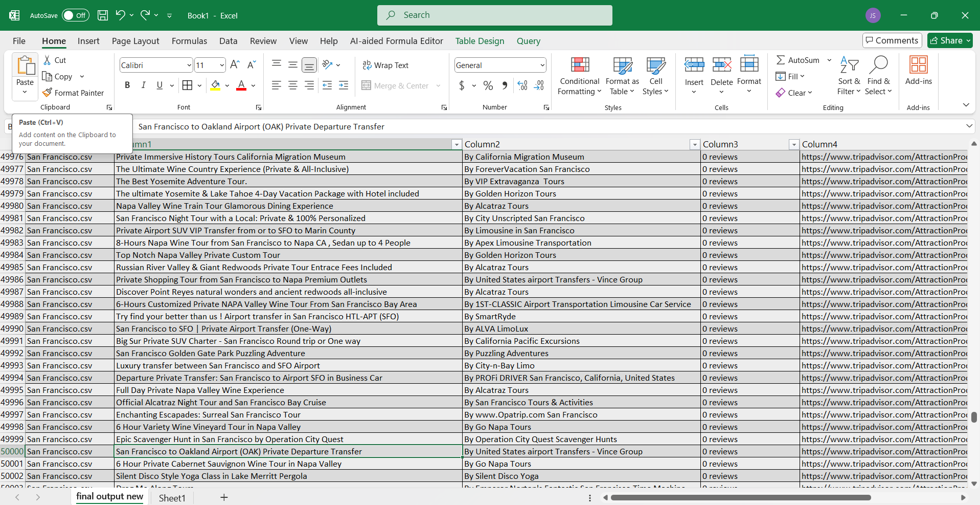Expand the formula bar
This screenshot has width=980, height=505.
coord(969,126)
